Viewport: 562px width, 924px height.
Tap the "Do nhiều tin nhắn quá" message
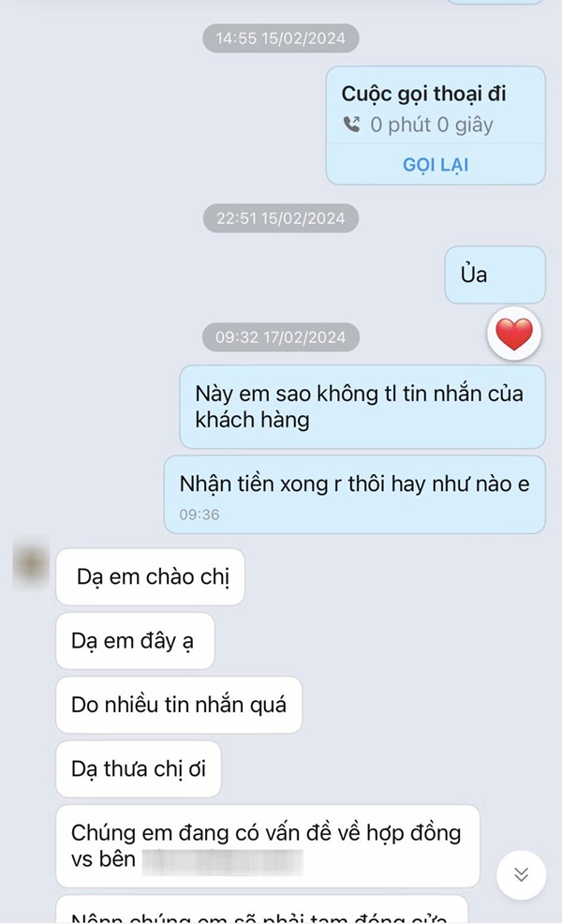click(x=179, y=704)
